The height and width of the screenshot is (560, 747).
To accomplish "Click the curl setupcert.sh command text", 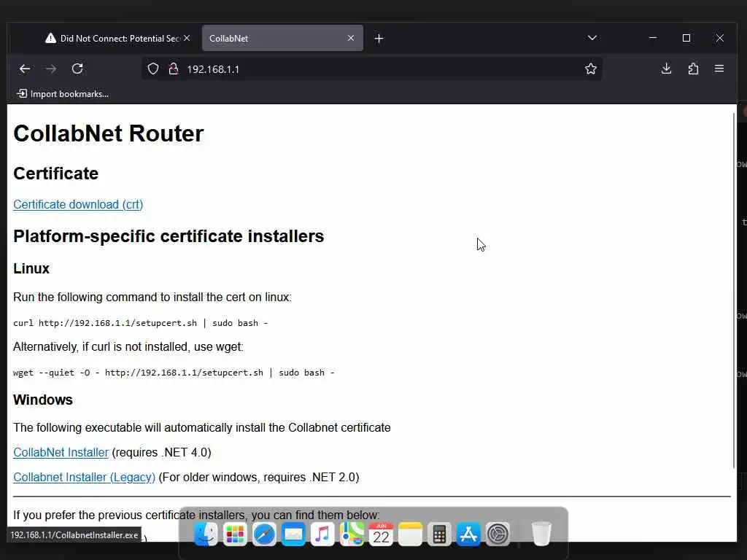I will [141, 323].
